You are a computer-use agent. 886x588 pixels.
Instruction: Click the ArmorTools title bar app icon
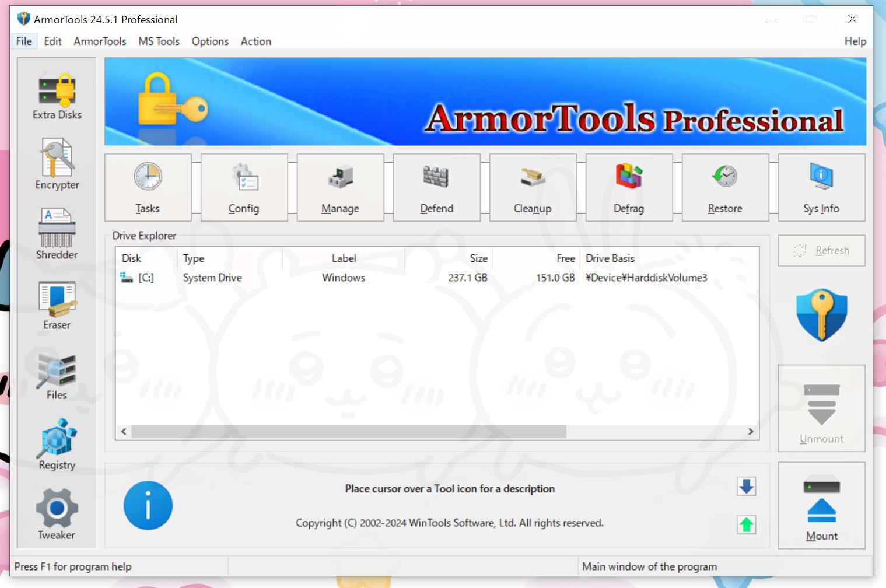click(23, 19)
